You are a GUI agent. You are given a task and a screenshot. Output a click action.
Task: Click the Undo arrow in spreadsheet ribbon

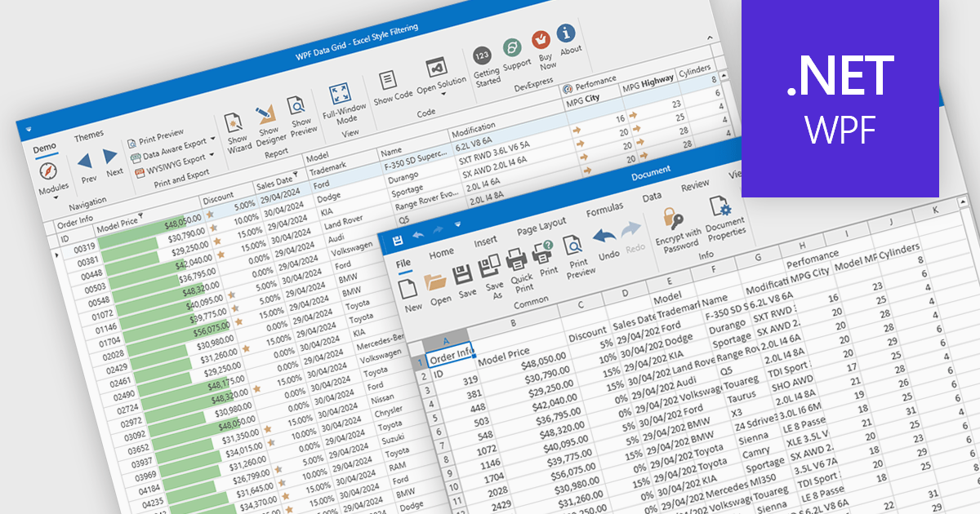tap(604, 237)
